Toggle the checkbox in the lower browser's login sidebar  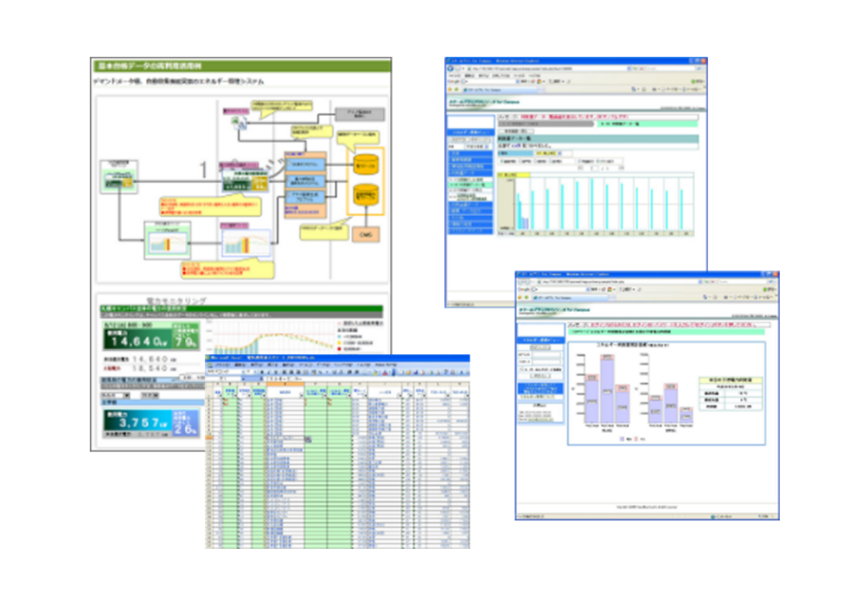click(x=521, y=369)
